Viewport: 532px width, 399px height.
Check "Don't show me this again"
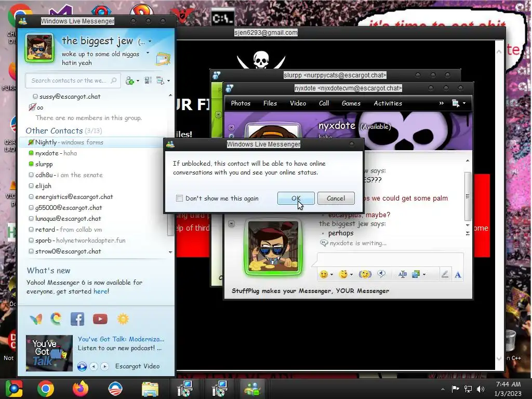[179, 198]
